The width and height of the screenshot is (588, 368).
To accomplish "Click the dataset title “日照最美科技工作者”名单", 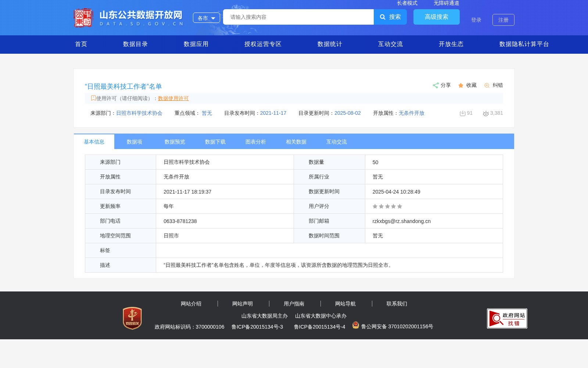I will coord(123,86).
